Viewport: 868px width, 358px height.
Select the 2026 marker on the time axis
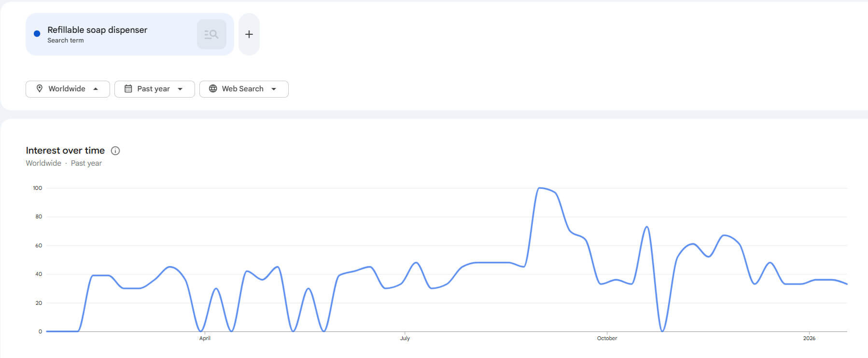809,338
